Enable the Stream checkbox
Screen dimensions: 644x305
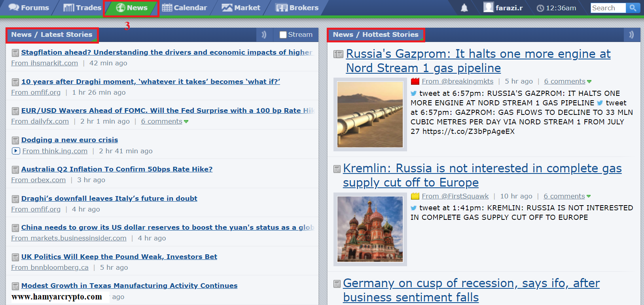(283, 35)
